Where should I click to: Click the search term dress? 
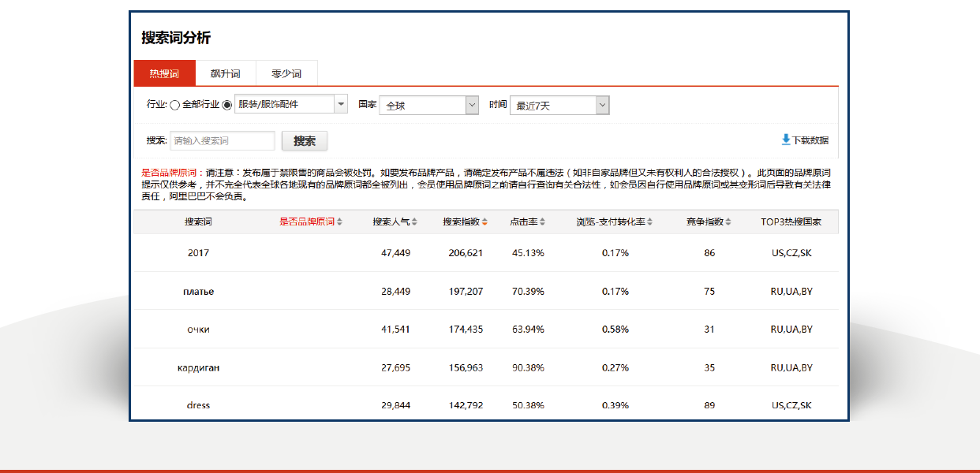(x=199, y=405)
